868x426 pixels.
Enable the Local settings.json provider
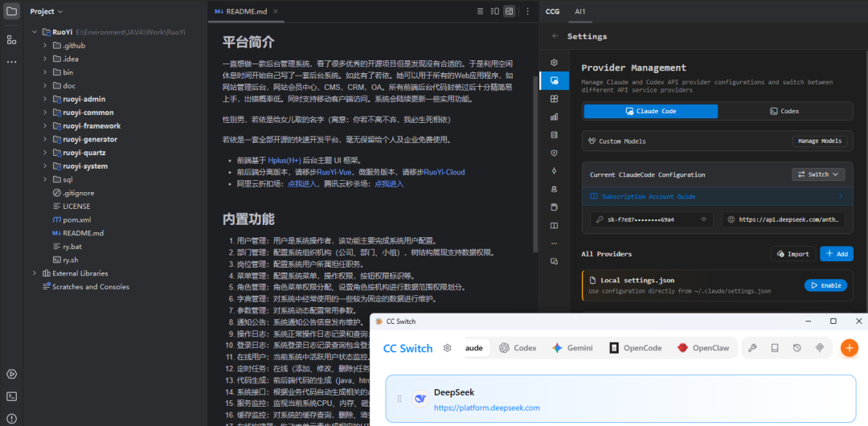point(825,285)
